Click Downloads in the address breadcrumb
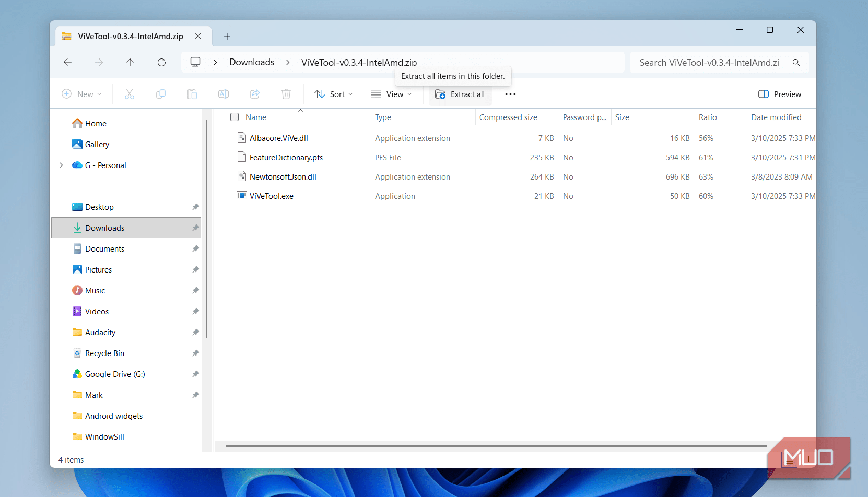This screenshot has width=868, height=497. tap(252, 62)
